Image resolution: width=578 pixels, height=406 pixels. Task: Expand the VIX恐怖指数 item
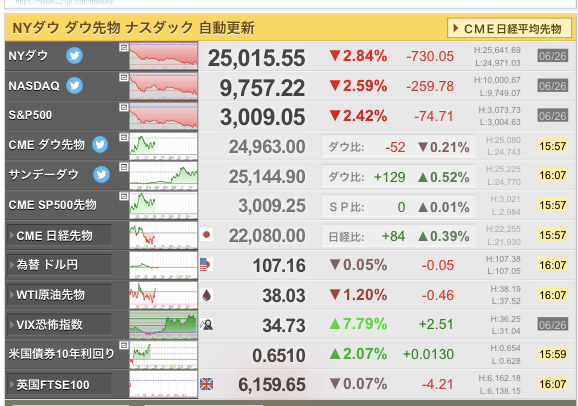[59, 325]
